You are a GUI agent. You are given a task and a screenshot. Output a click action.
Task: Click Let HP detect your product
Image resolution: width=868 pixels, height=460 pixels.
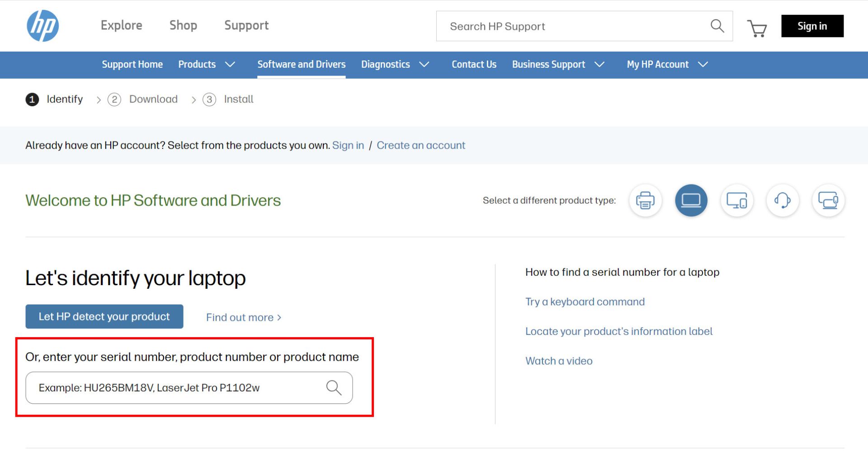coord(104,316)
